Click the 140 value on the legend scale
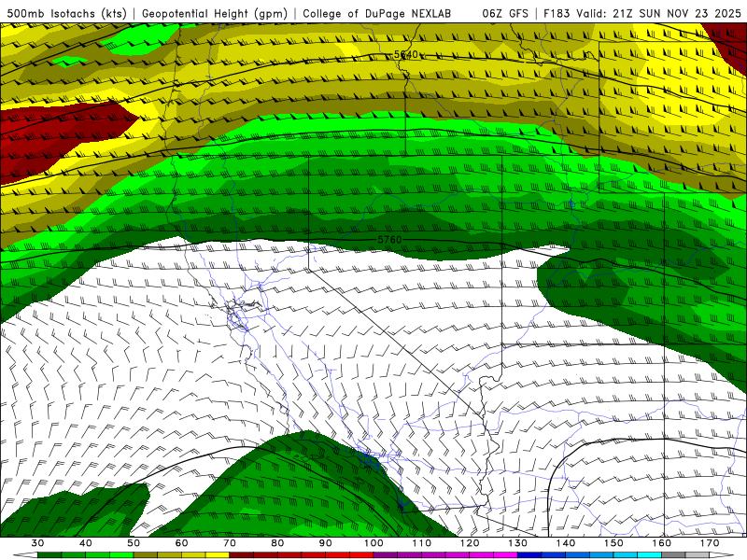Screen dimensions: 747x560 566,543
